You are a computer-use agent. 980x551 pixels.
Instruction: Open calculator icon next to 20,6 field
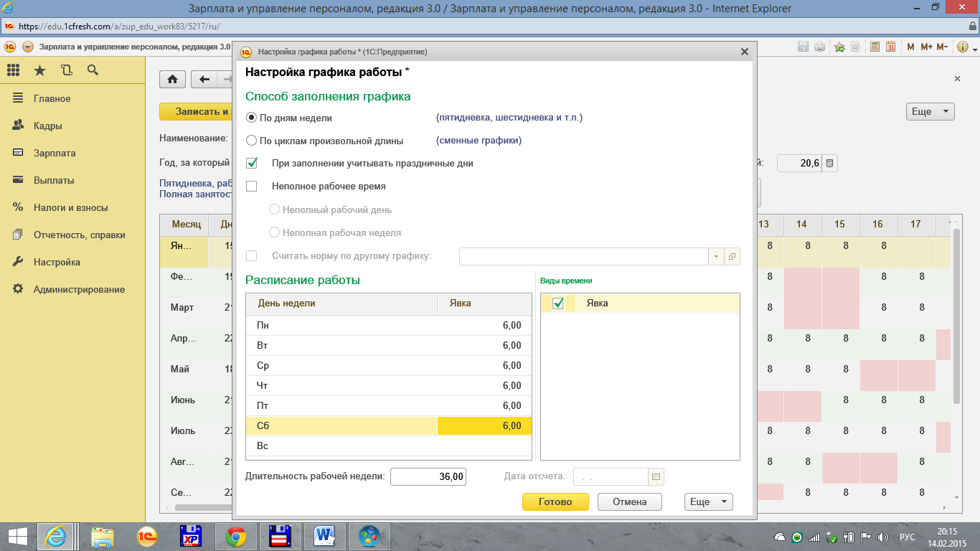(x=829, y=164)
